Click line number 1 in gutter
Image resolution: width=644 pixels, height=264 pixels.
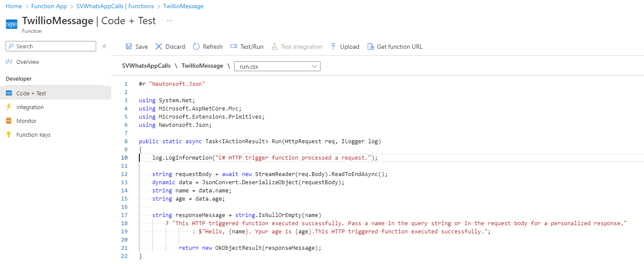click(126, 84)
